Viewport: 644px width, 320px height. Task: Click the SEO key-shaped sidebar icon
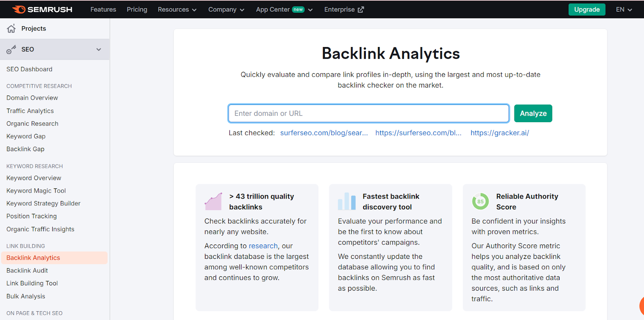pos(11,49)
